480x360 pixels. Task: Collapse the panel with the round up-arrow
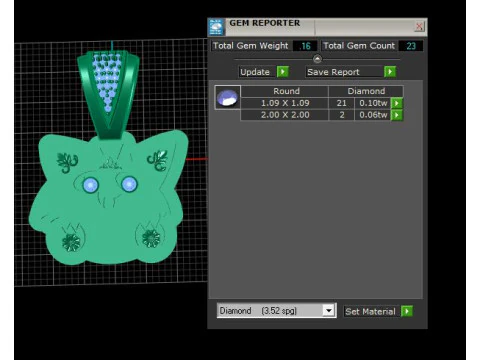[317, 59]
